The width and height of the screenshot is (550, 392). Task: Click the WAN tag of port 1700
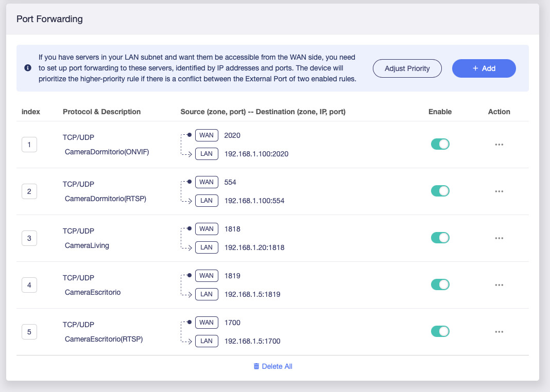207,323
